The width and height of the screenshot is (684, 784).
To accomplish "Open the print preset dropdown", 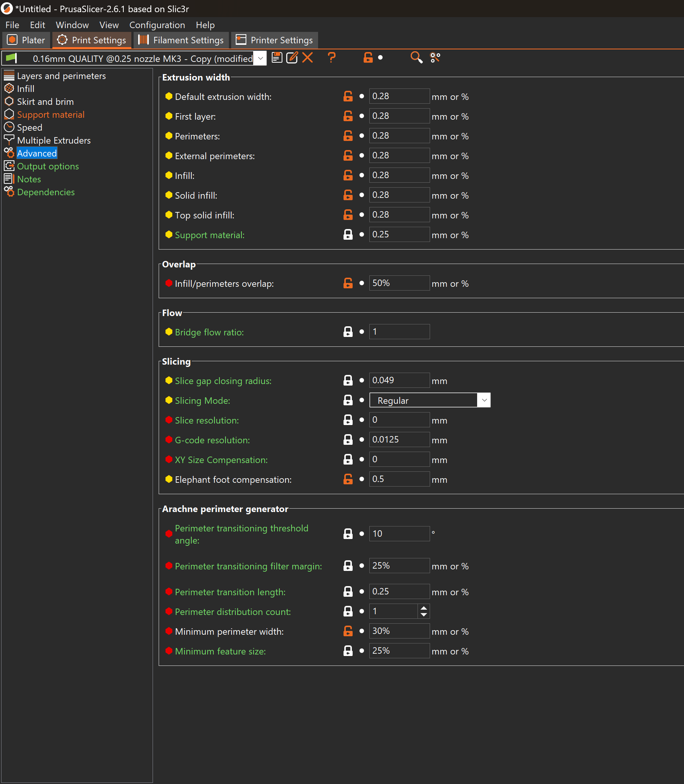I will [260, 58].
